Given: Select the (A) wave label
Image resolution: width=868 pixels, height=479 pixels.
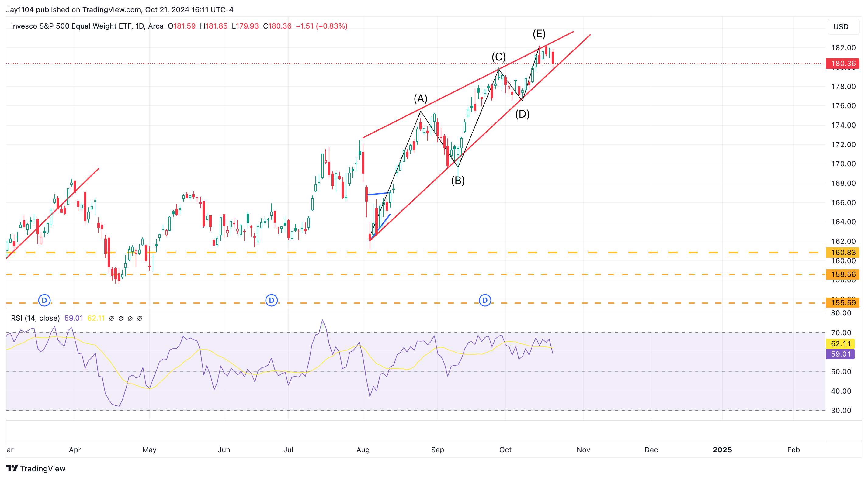Looking at the screenshot, I should [421, 98].
